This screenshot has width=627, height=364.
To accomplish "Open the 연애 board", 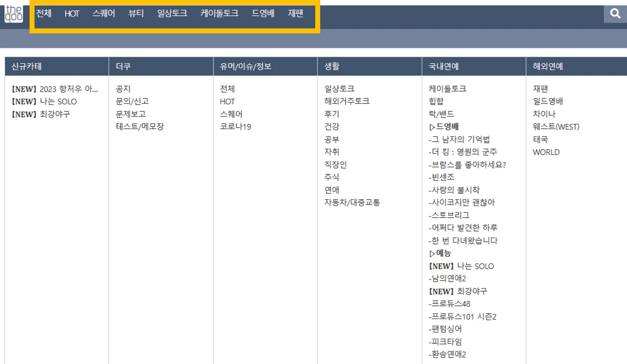I will point(332,190).
